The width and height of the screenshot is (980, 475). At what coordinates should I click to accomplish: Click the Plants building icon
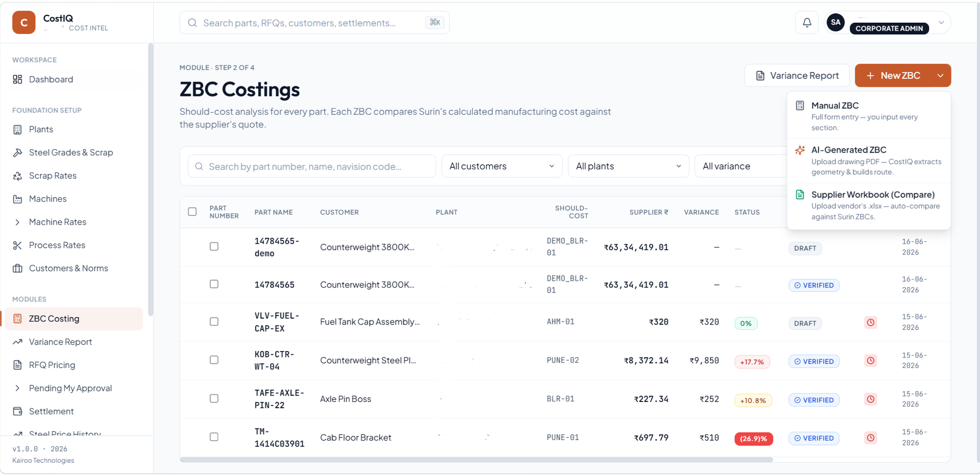pos(17,130)
